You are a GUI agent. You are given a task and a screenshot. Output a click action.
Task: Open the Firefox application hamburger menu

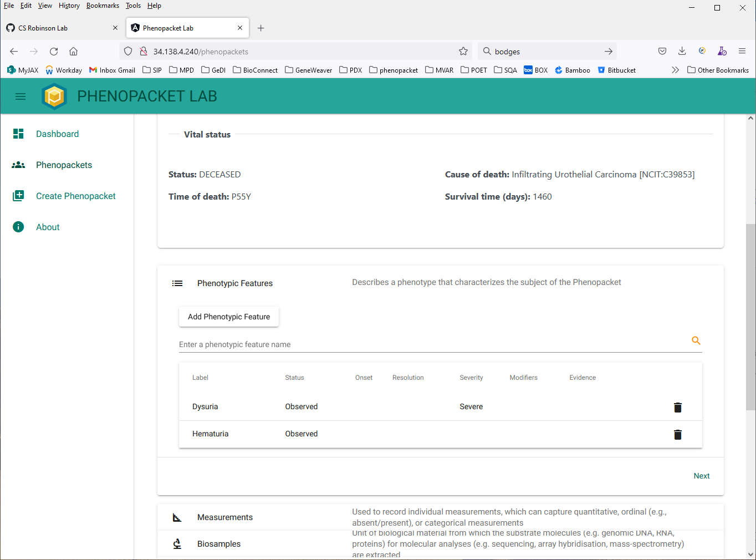[742, 51]
